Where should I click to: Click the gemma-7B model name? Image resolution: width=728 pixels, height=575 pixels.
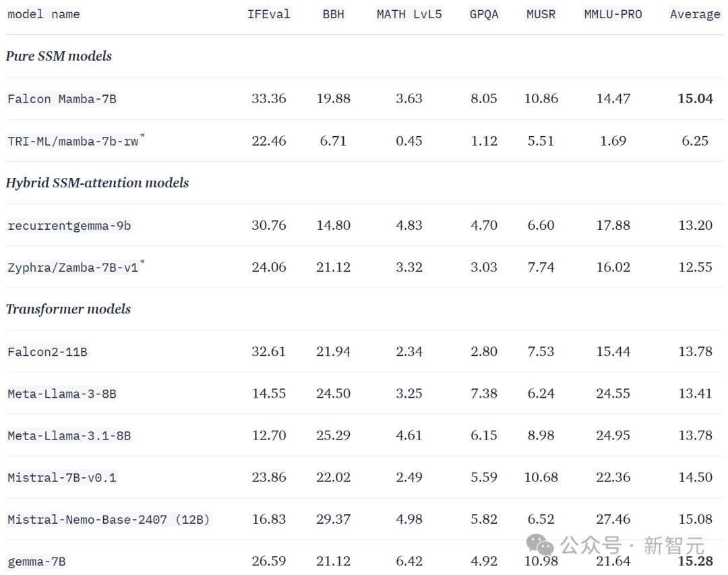click(x=36, y=562)
